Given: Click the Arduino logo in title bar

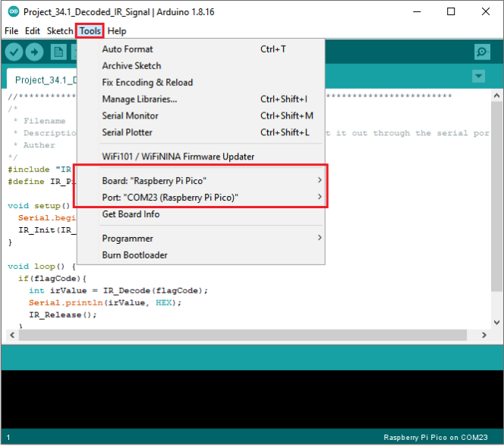Looking at the screenshot, I should point(14,11).
